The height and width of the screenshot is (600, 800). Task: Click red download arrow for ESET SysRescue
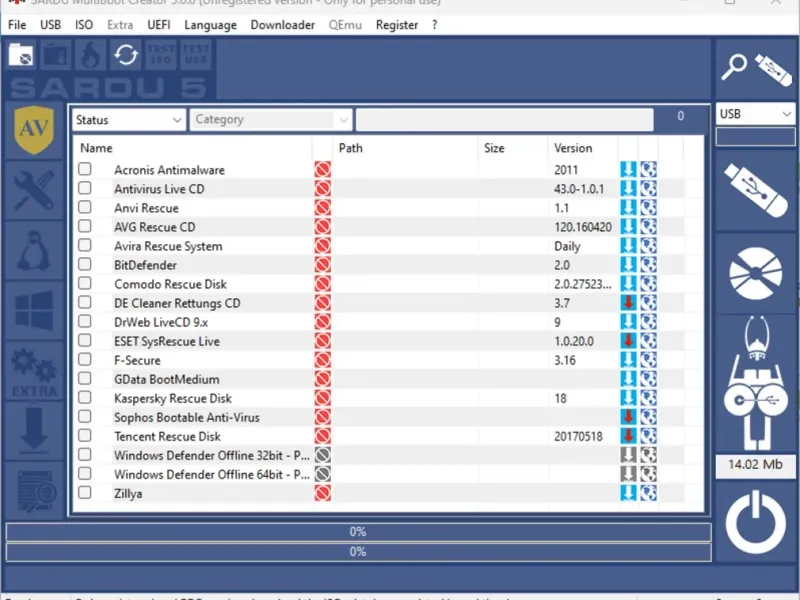coord(628,341)
